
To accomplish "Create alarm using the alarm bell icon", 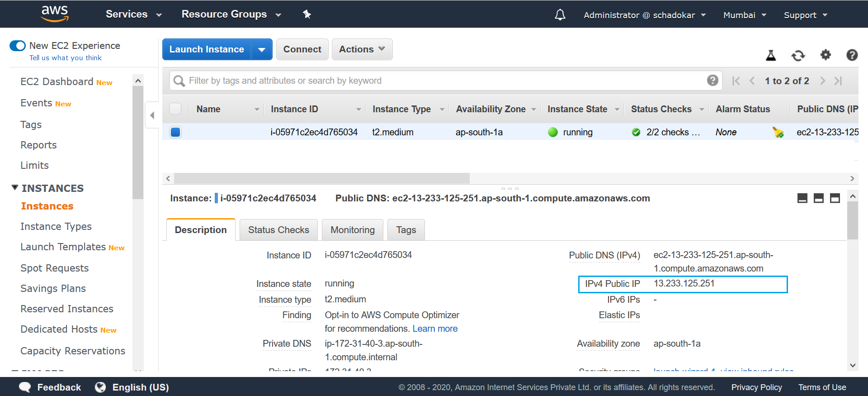I will 778,132.
